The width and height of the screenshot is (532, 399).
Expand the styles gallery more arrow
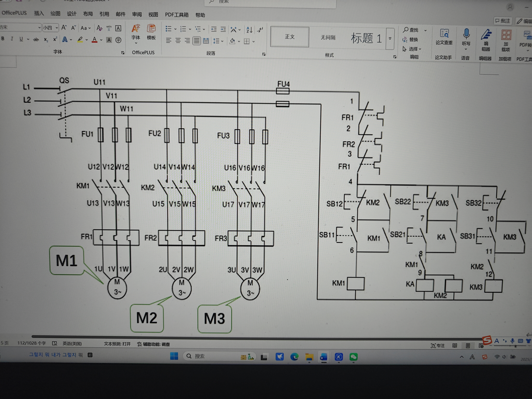(390, 39)
